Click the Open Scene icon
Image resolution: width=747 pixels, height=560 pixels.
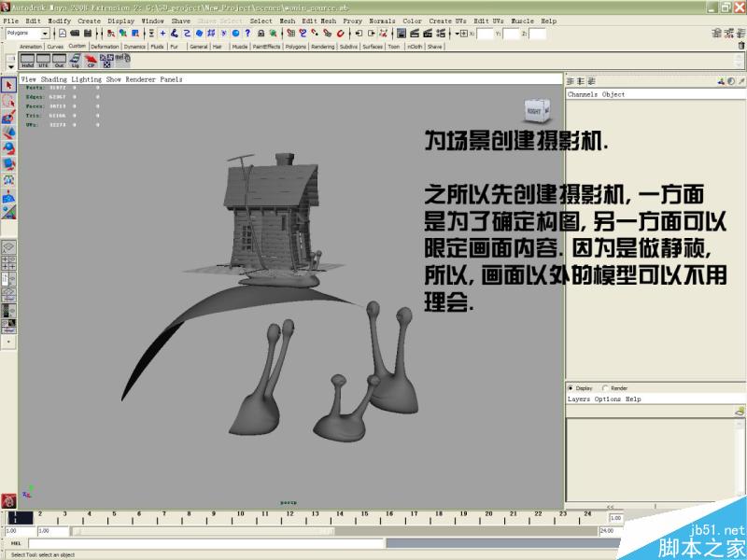[75, 34]
